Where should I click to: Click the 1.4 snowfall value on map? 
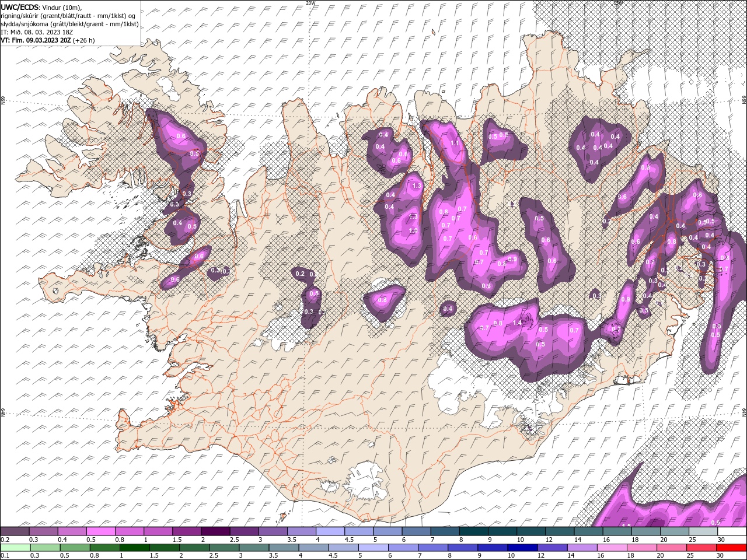tap(517, 323)
